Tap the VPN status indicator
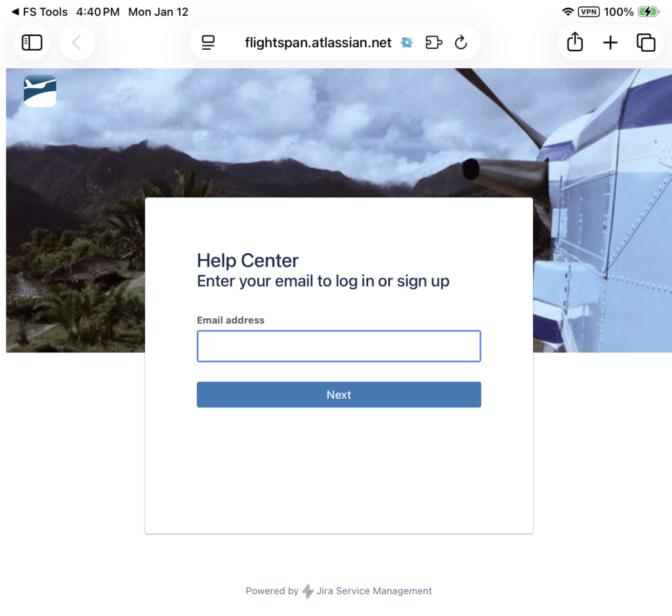This screenshot has height=616, width=672. point(589,12)
